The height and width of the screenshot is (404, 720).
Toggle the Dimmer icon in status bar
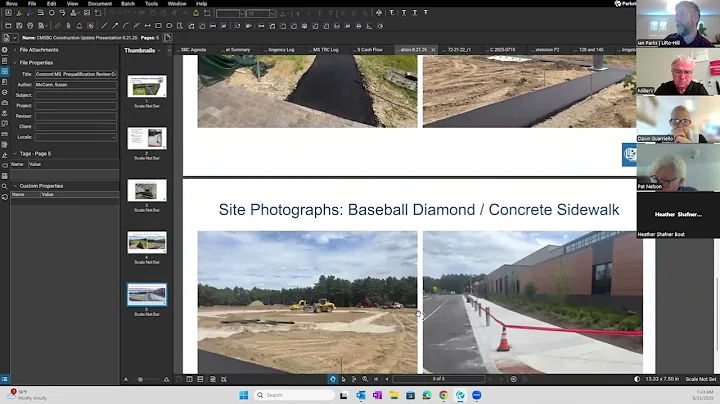click(x=637, y=379)
